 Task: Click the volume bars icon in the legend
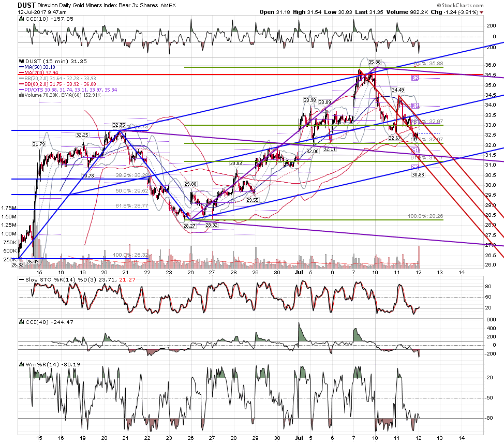21,95
